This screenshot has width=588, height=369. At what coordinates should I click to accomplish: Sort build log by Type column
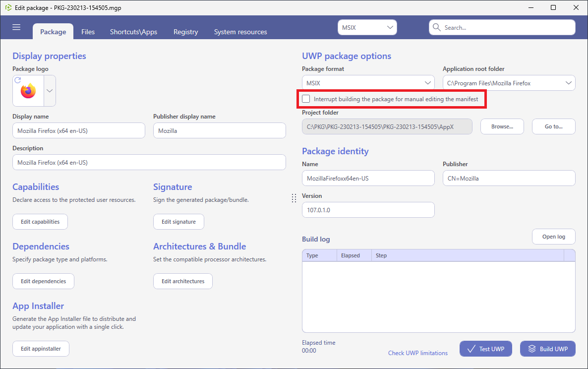(319, 255)
